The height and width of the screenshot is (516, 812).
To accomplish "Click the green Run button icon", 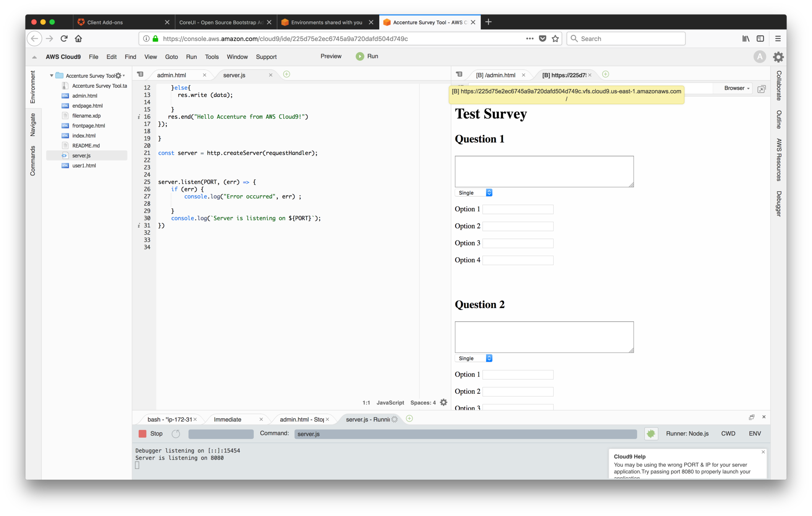I will click(360, 57).
